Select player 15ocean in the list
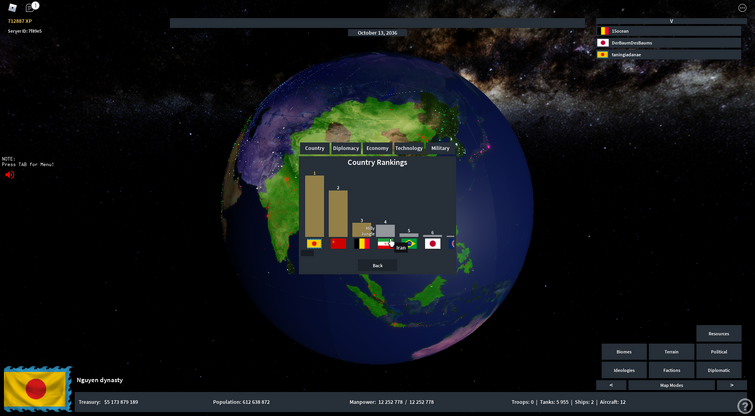 [669, 31]
